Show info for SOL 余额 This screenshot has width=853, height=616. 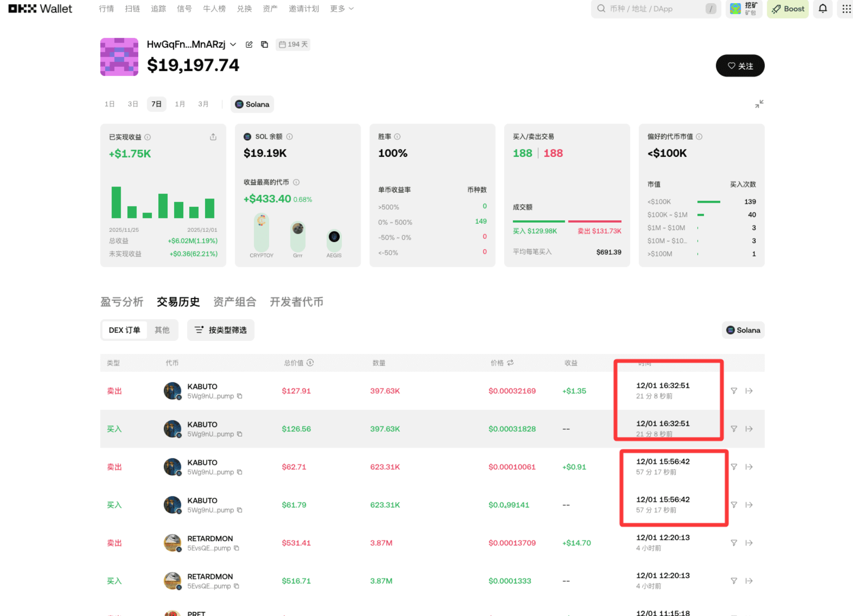[290, 137]
